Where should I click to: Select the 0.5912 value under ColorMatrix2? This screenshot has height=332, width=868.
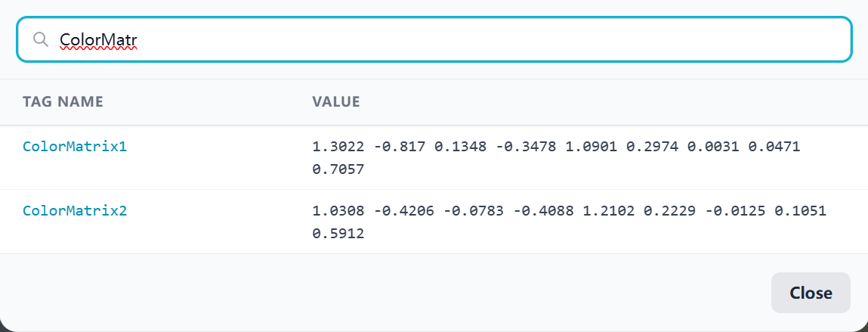point(338,234)
